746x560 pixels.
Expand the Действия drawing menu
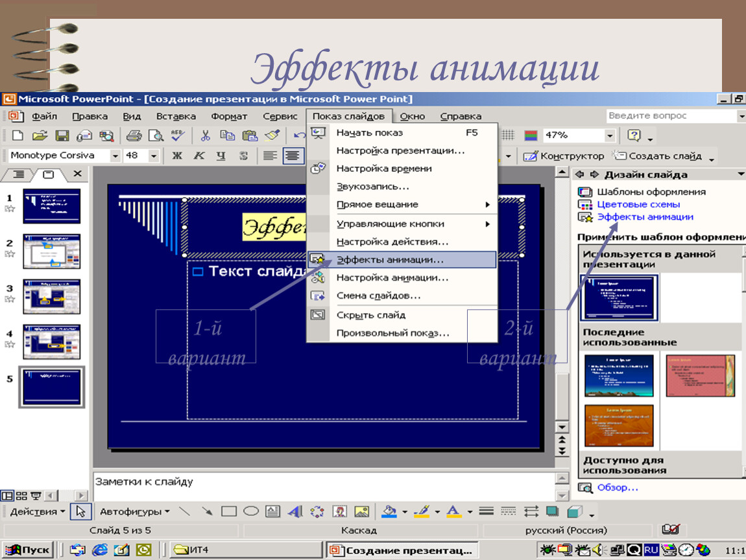click(x=37, y=511)
